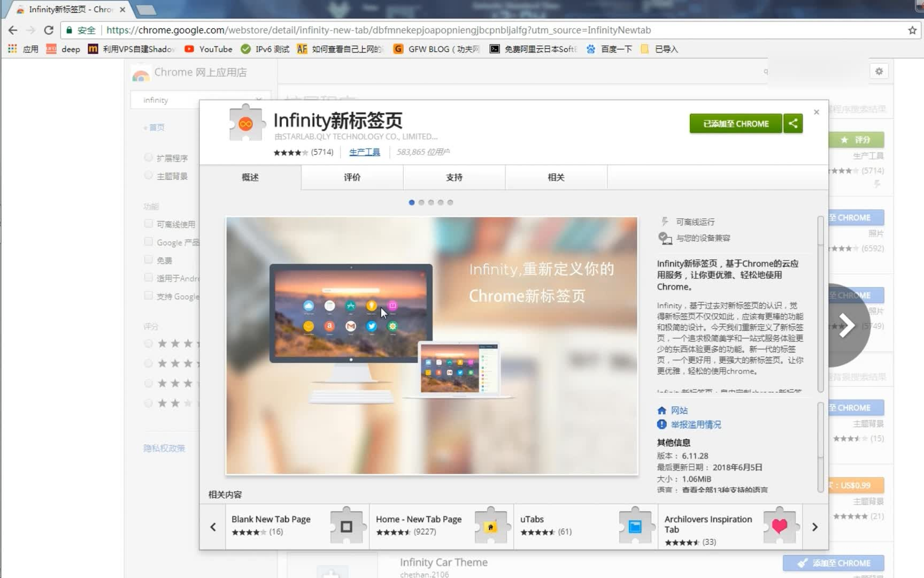924x578 pixels.
Task: Go back with the browser back arrow
Action: click(13, 31)
